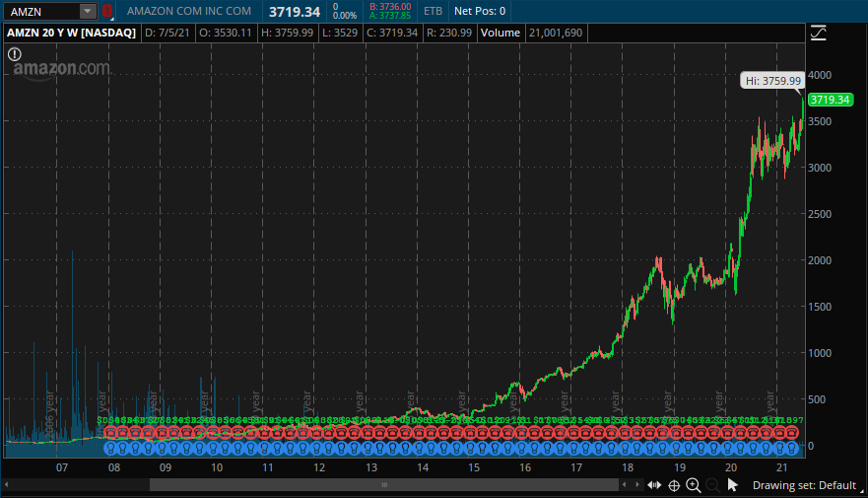Screen dimensions: 868x498
Task: Click the AMZN 20 Y W [NASDAQ] chart title
Action: point(71,33)
